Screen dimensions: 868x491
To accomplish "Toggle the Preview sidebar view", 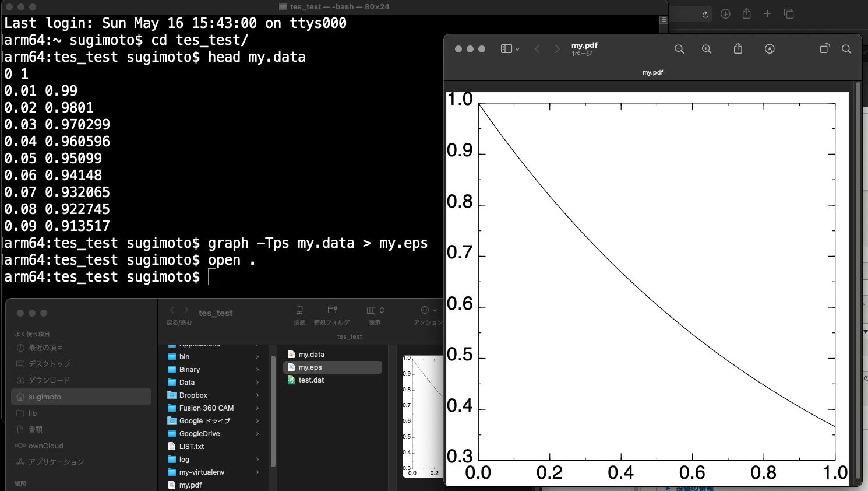I will [506, 49].
